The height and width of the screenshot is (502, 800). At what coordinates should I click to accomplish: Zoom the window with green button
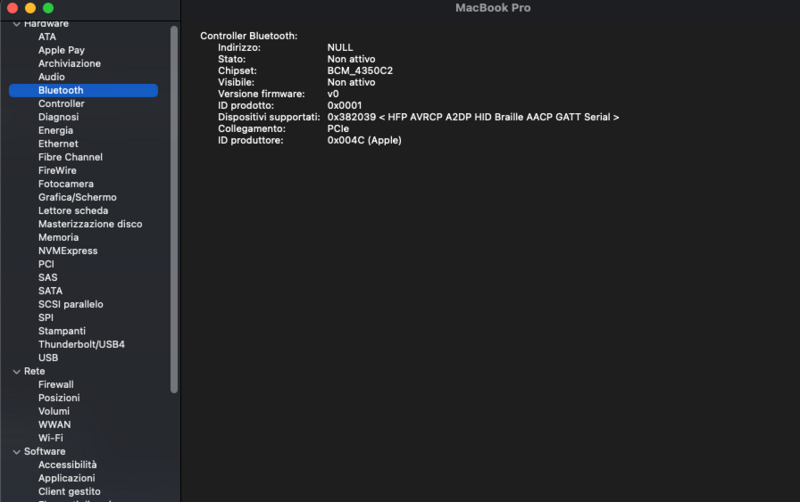click(x=48, y=8)
